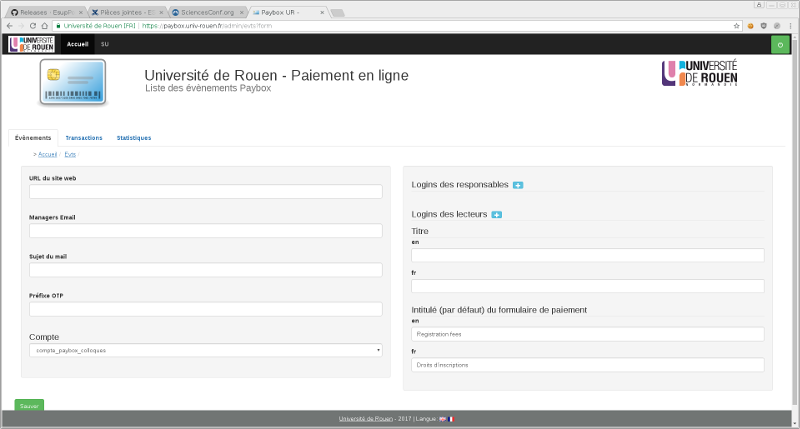Select the Évènements tab
Image resolution: width=800 pixels, height=429 pixels.
click(33, 138)
